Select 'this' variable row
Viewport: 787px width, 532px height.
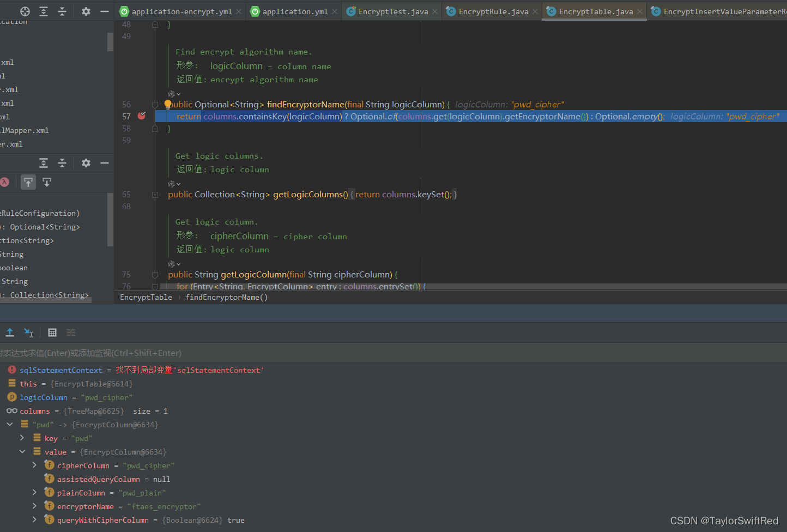click(393, 384)
